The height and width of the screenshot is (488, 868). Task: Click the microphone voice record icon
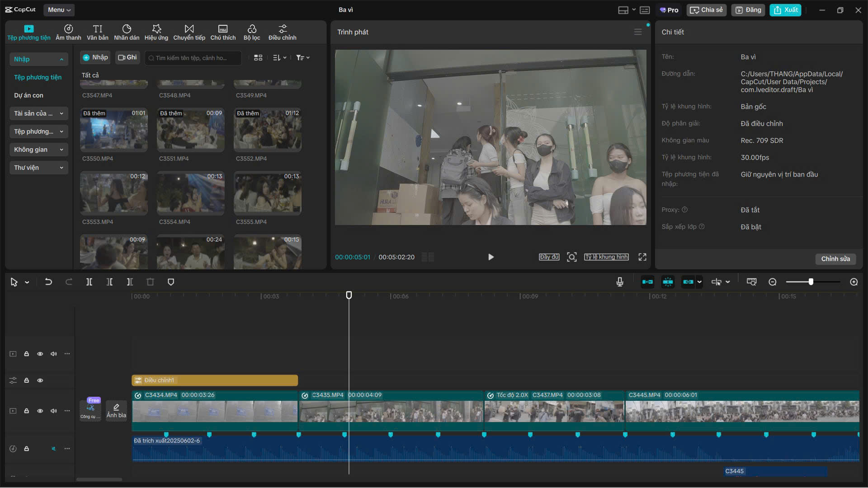[620, 282]
